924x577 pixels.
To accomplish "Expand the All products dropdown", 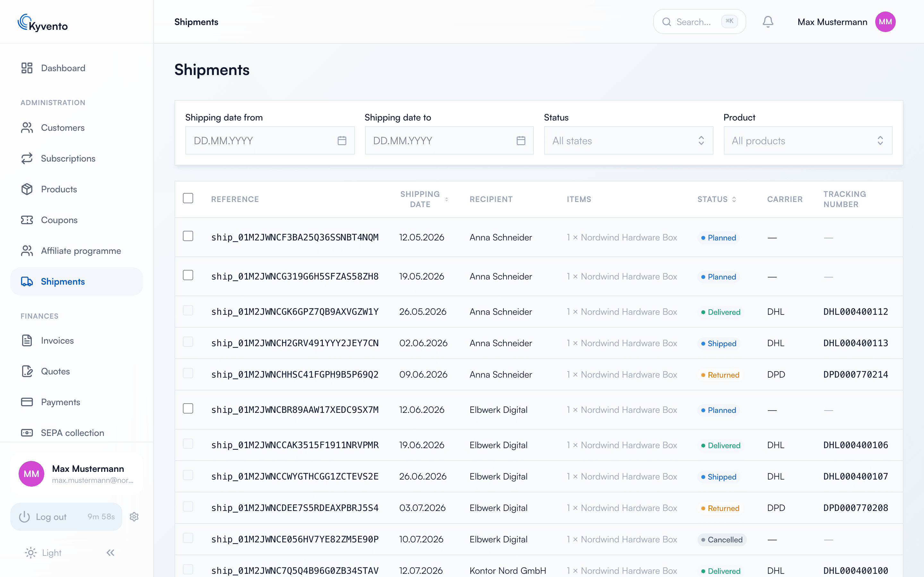I will tap(808, 140).
